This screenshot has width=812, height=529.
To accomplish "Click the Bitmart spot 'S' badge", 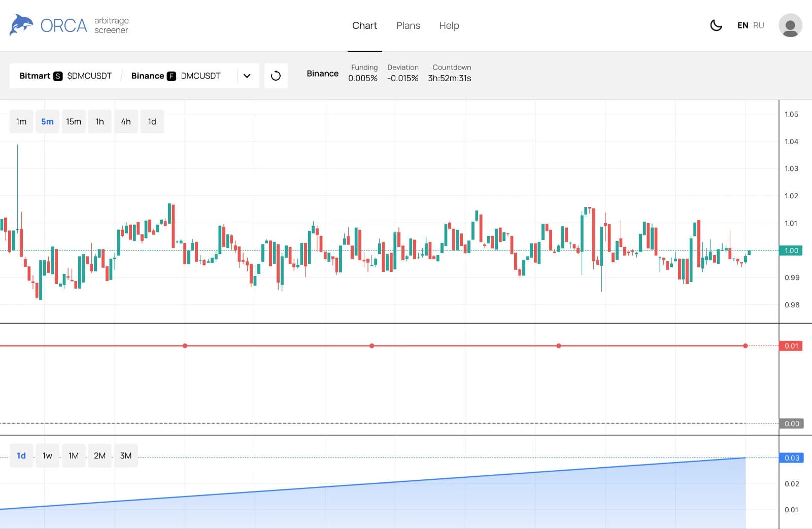I will (58, 76).
